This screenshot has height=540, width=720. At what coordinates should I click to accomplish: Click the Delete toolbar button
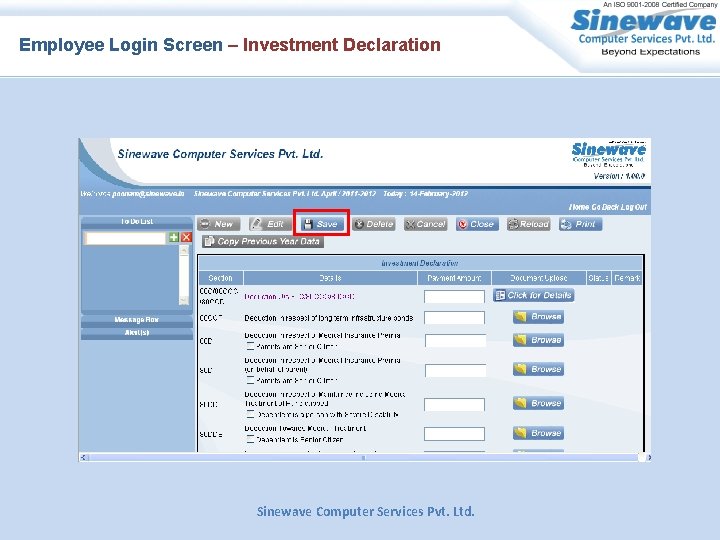[x=374, y=224]
